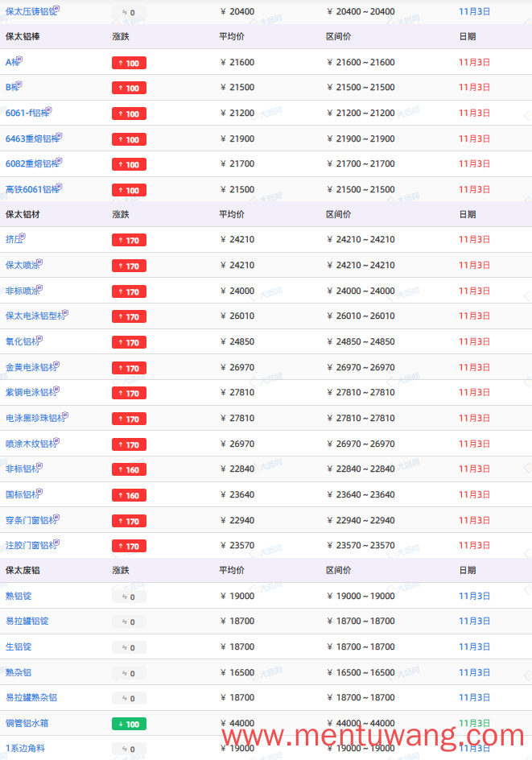Screen dimensions: 532x760
Task: Click the 0 change badge for 保太压铸铝锭
Action: pos(129,13)
